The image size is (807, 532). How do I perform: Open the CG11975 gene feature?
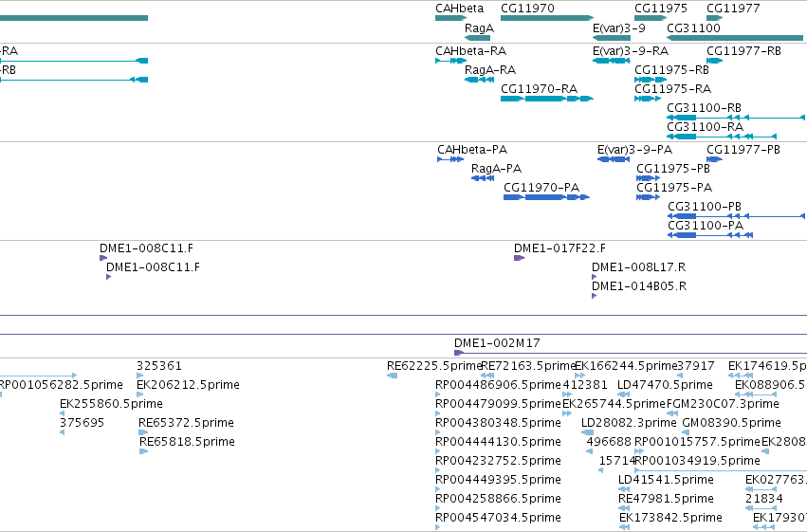coord(651,18)
